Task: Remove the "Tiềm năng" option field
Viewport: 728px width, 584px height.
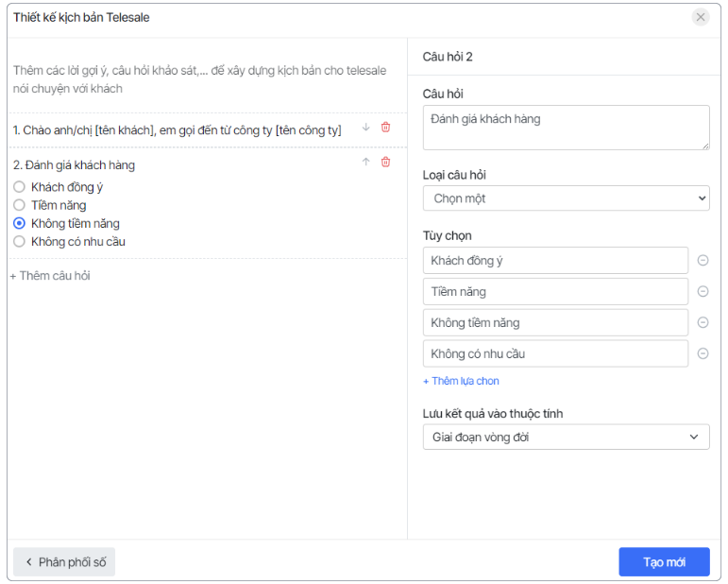Action: click(703, 292)
